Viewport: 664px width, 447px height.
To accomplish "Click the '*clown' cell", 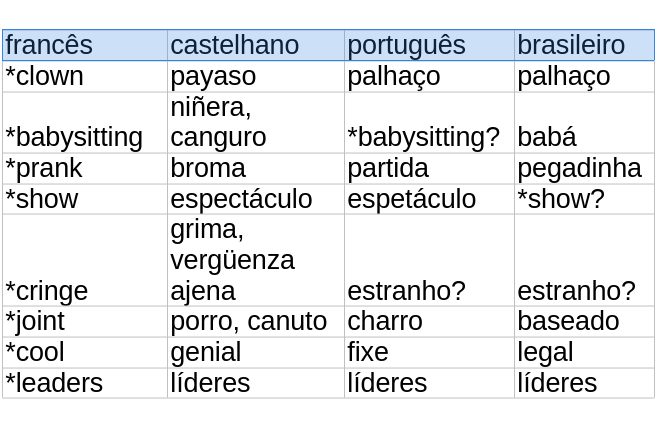I will [85, 77].
